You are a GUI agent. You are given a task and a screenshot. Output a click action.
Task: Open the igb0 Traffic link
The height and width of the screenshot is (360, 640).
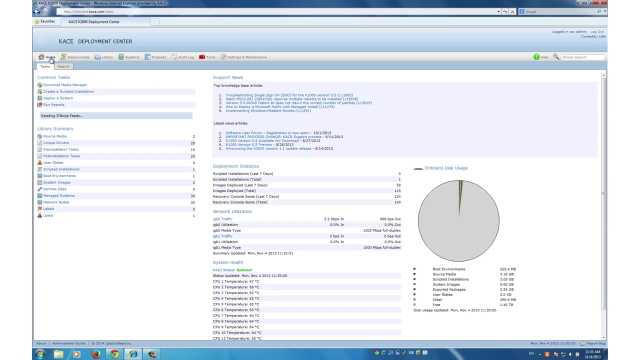point(222,219)
